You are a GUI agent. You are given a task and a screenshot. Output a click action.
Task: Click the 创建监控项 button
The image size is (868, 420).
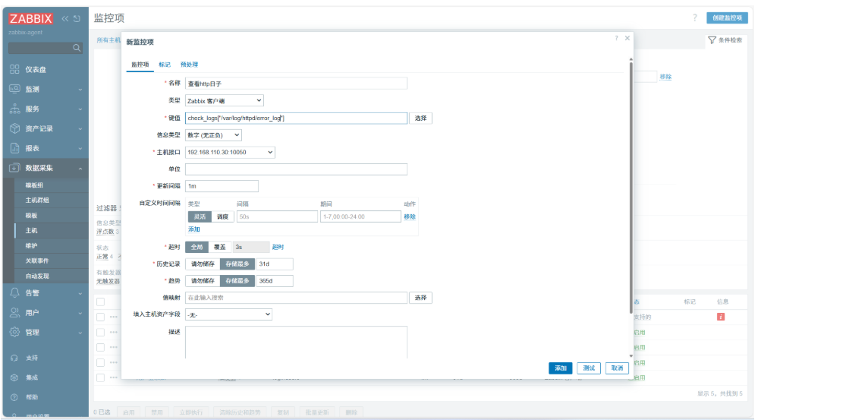coord(728,17)
